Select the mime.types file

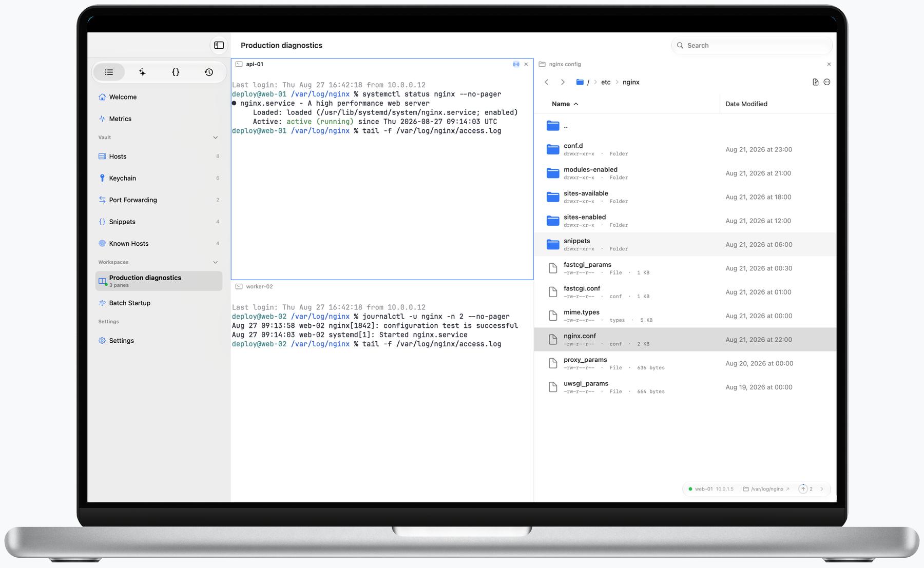click(685, 316)
